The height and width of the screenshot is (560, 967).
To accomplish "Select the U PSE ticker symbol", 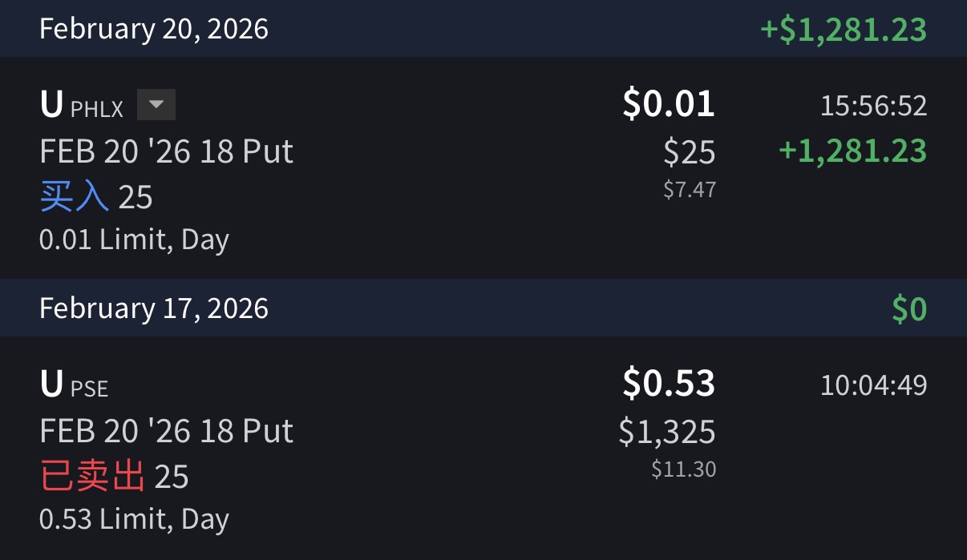I will pyautogui.click(x=74, y=385).
